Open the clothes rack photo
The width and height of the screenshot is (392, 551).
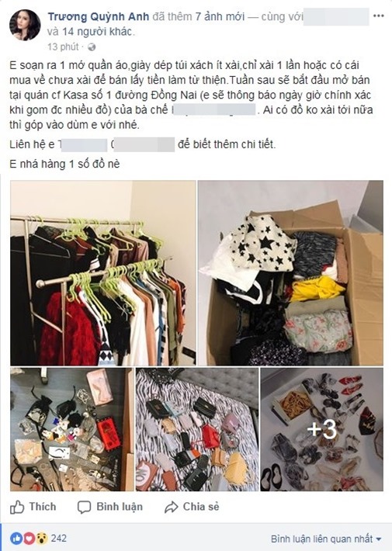click(x=102, y=273)
